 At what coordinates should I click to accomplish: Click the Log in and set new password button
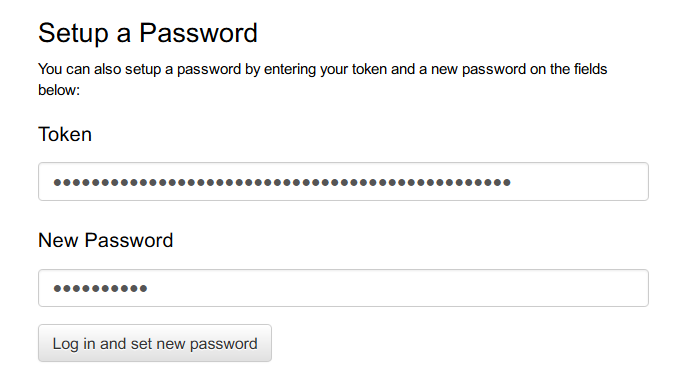pyautogui.click(x=155, y=343)
